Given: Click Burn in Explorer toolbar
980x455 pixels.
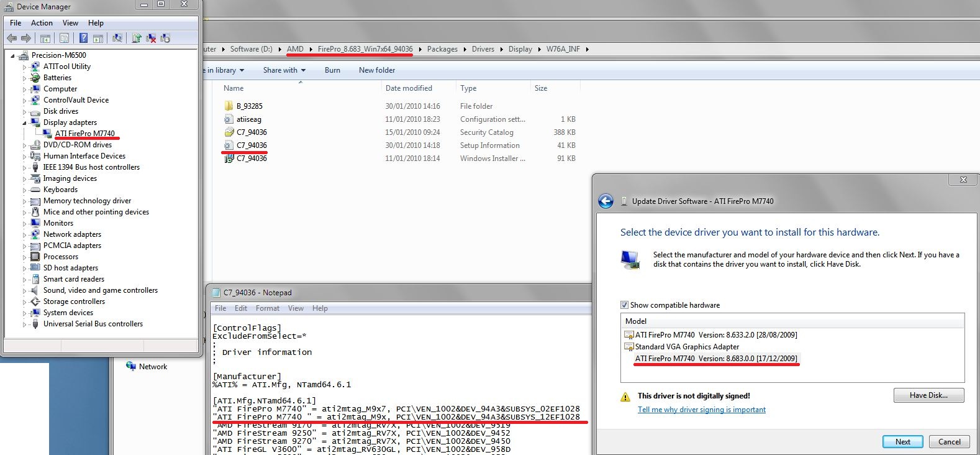Looking at the screenshot, I should tap(332, 70).
